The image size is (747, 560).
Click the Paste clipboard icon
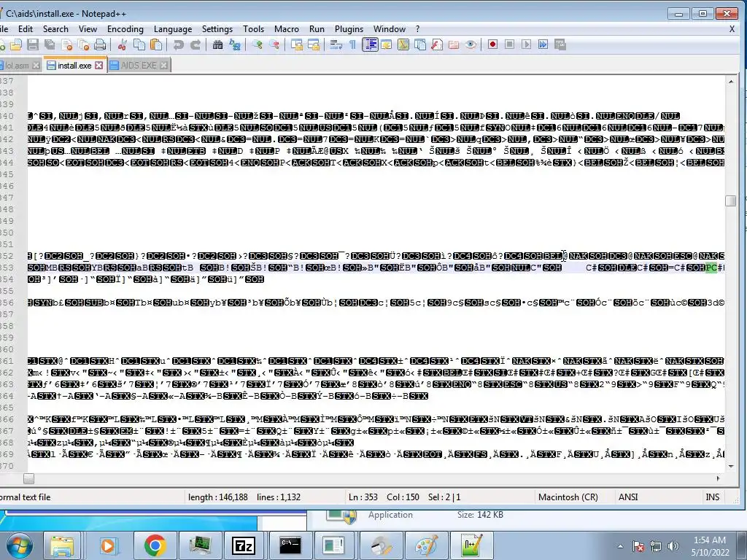156,44
